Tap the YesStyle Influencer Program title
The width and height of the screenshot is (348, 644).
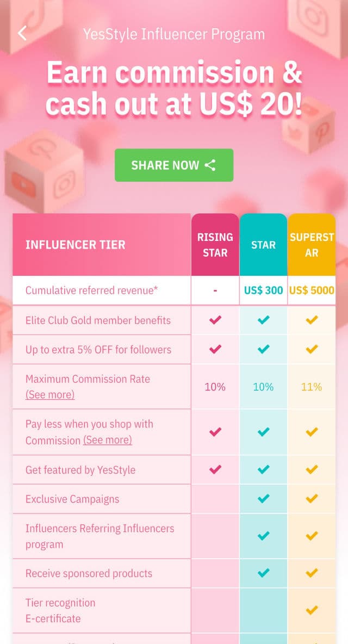pos(174,34)
